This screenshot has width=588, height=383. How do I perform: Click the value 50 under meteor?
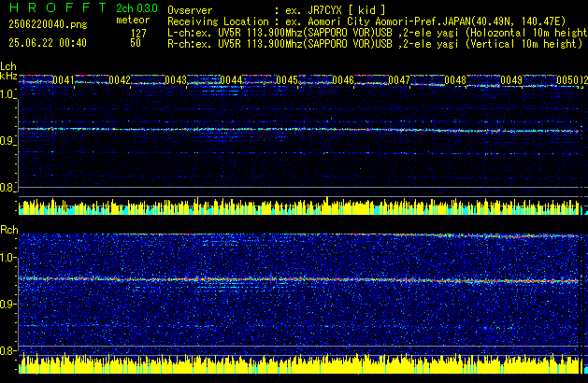[136, 43]
